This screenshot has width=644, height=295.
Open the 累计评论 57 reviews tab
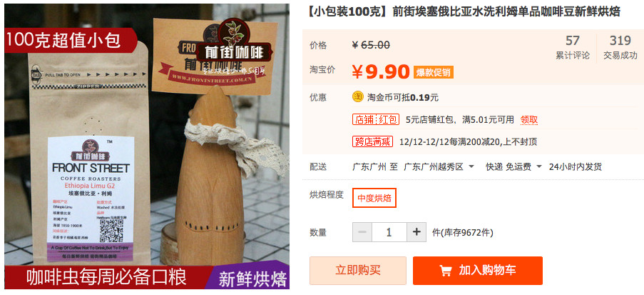(573, 47)
